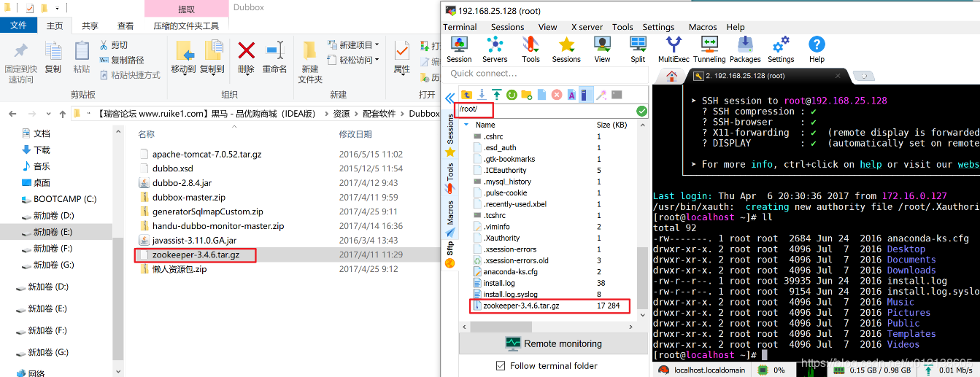Toggle the Follow terminal folder checkbox
Screen dimensions: 980x377
500,365
